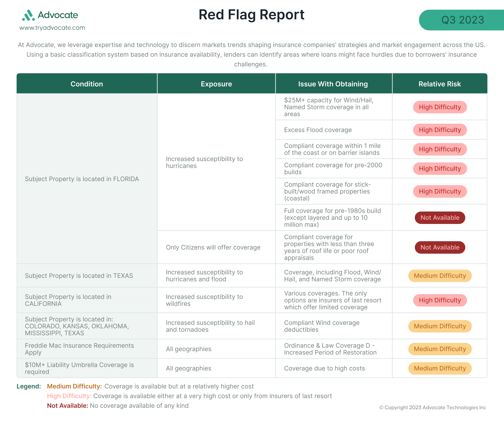Click Not Available badge for roof life row

(440, 247)
